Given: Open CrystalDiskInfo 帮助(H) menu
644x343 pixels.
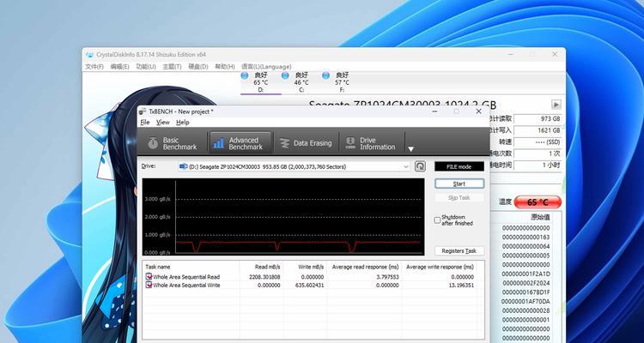Looking at the screenshot, I should point(225,67).
